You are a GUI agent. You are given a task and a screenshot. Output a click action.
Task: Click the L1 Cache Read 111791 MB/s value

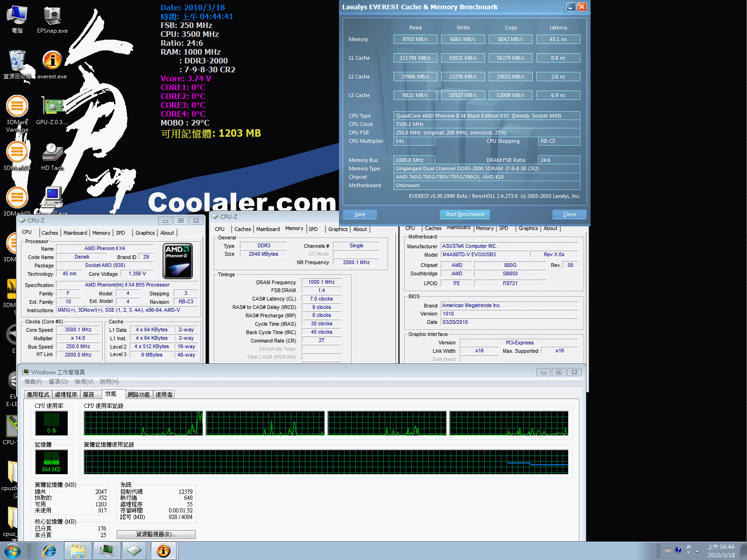pyautogui.click(x=415, y=58)
